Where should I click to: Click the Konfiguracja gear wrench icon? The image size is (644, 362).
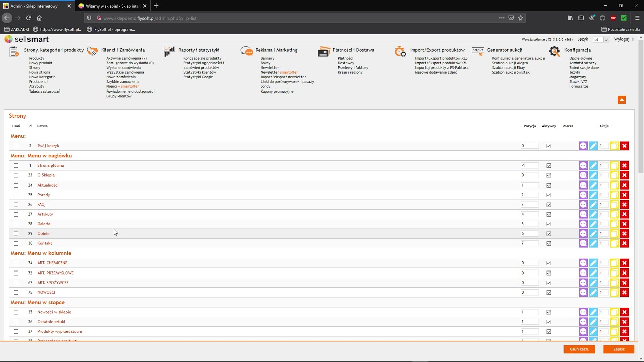click(x=554, y=51)
